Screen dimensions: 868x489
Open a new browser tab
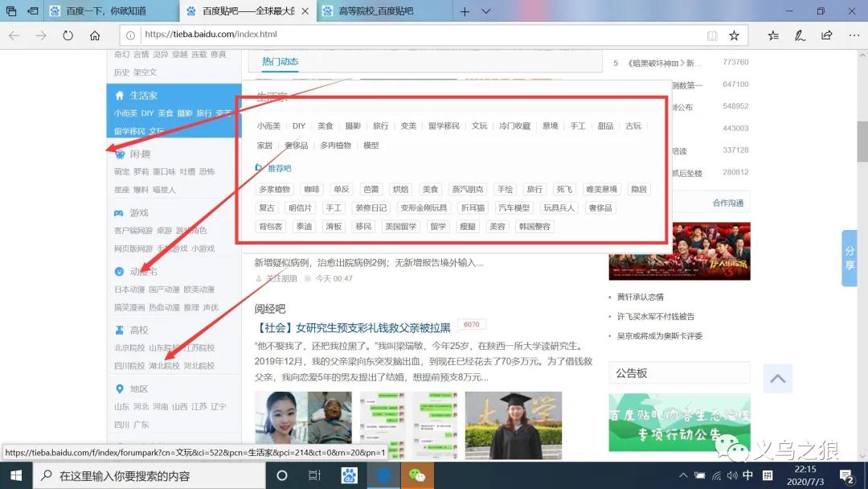coord(465,11)
